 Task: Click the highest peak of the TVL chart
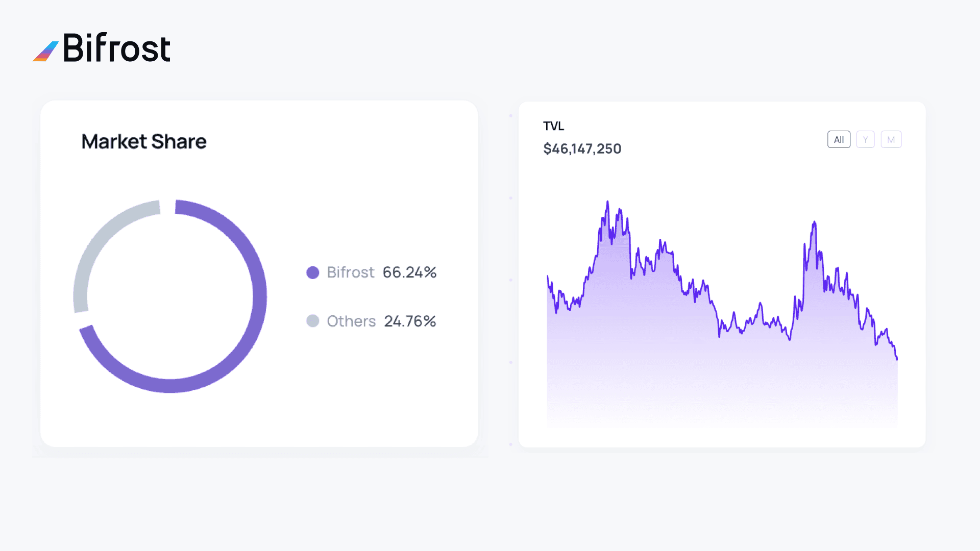pos(607,202)
